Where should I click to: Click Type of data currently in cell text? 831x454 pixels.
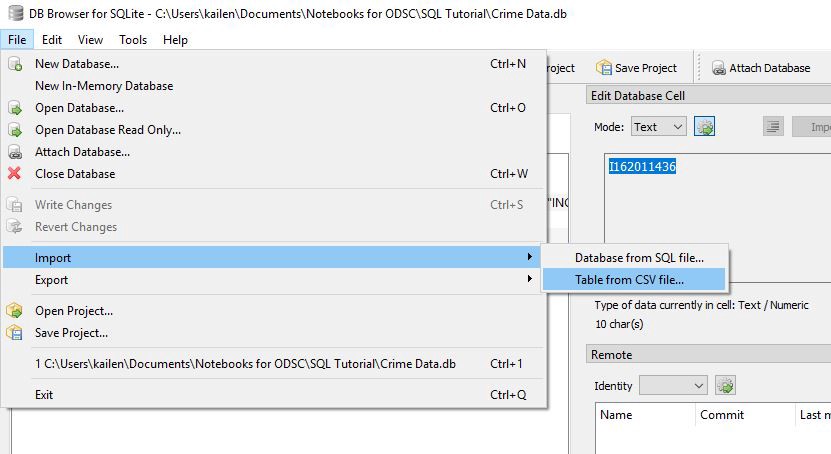(701, 305)
